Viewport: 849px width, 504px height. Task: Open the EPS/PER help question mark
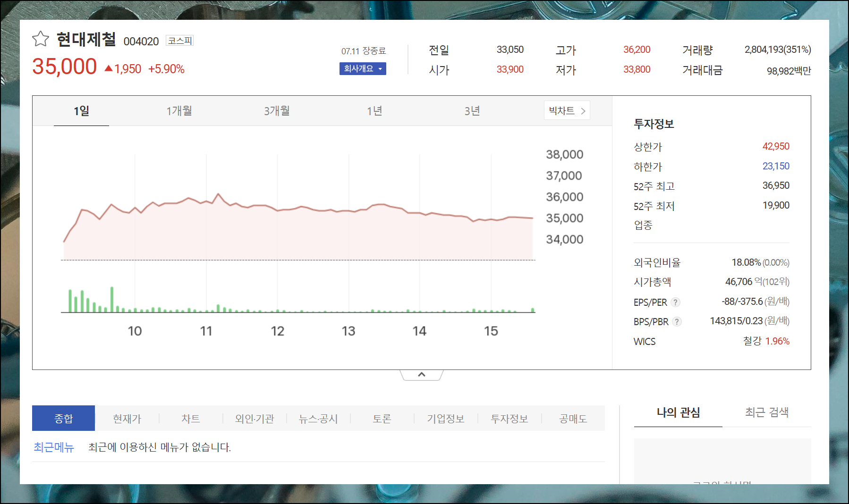click(x=676, y=302)
